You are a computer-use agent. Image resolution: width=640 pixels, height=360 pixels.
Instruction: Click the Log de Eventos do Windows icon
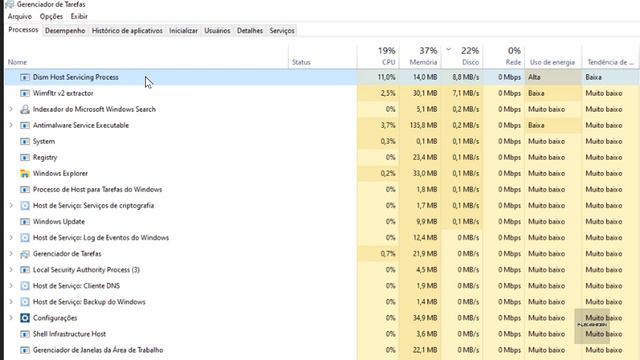pos(25,238)
